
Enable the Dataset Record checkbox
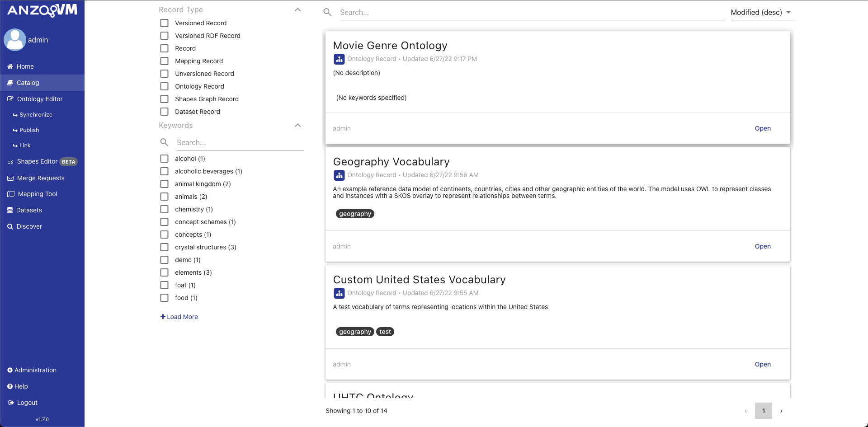[165, 112]
